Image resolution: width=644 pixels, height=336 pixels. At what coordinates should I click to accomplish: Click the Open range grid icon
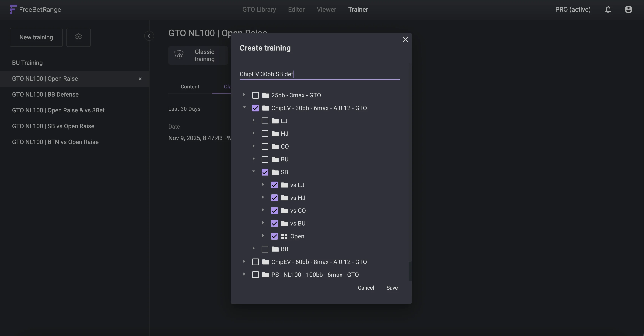pos(284,236)
